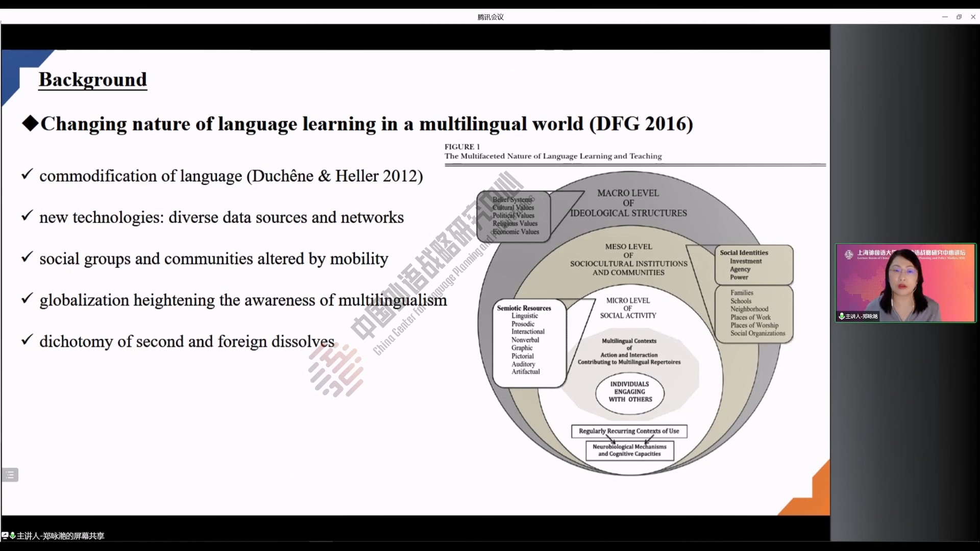Minimize the Tencent Meeting window
This screenshot has width=980, height=551.
tap(945, 17)
